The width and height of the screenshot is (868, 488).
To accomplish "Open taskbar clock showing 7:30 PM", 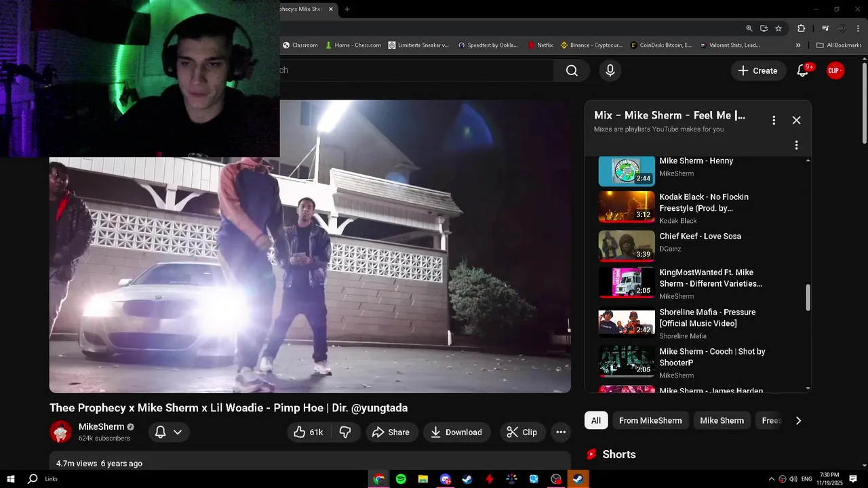I will pyautogui.click(x=829, y=479).
